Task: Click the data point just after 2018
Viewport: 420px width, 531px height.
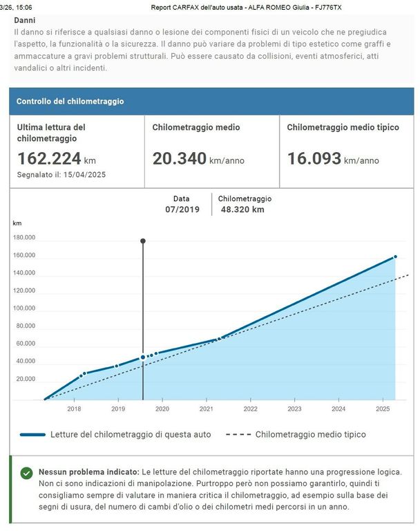Action: (x=84, y=373)
